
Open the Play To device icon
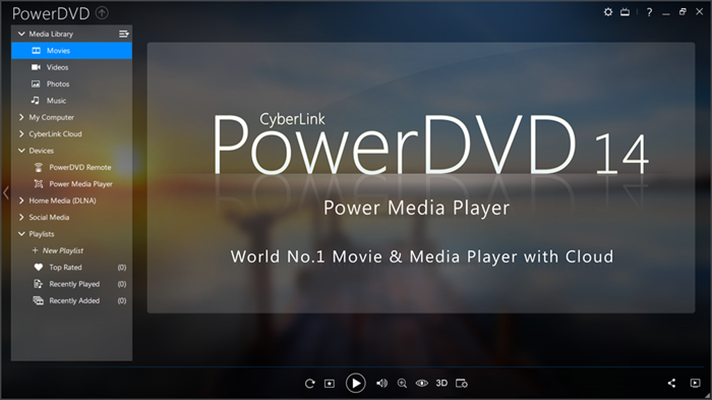click(x=695, y=383)
